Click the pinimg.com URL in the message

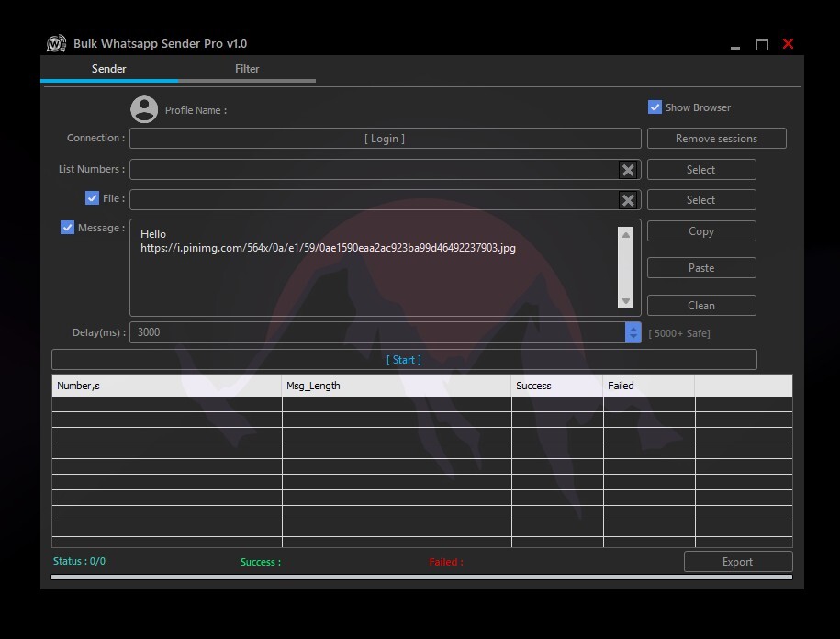pos(328,248)
